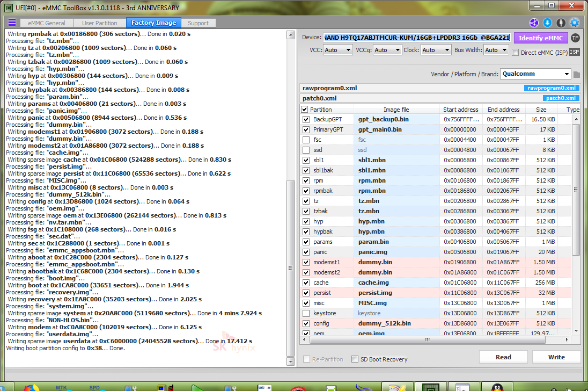This screenshot has height=391, width=588.
Task: Click the folder icon beside Qualcomm
Action: (x=577, y=74)
